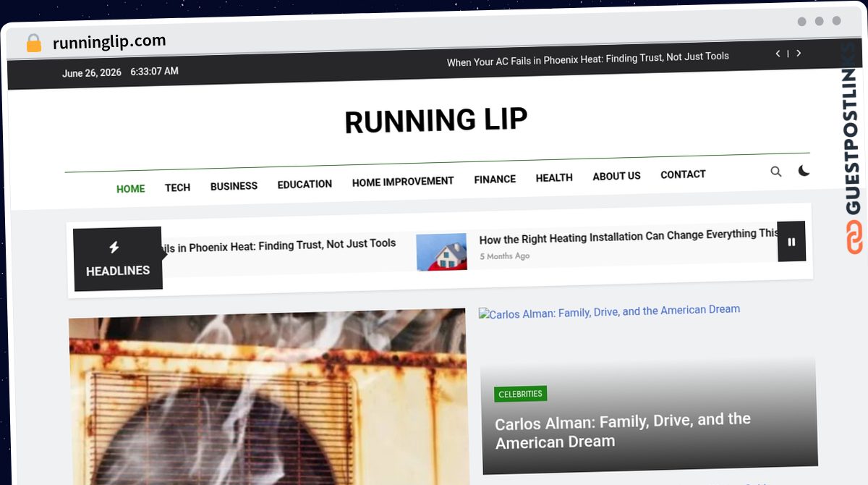Image resolution: width=868 pixels, height=485 pixels.
Task: Open the Home menu item
Action: click(x=131, y=189)
